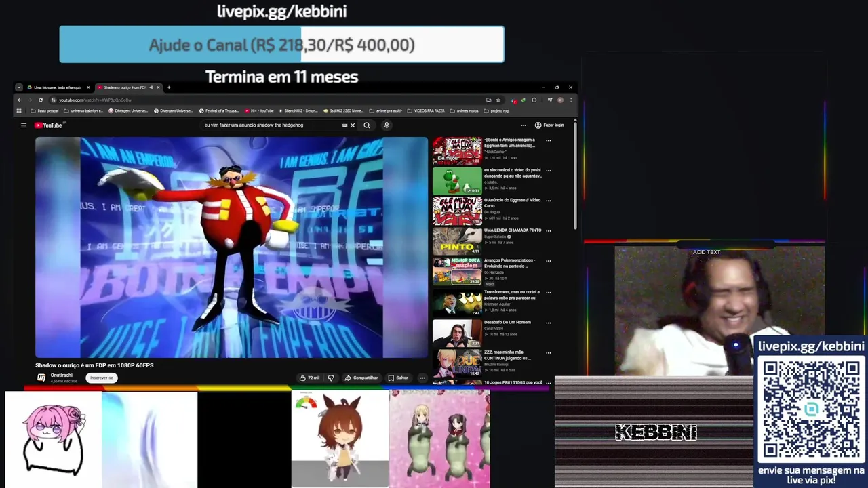Open the on-screen keyboard in search box
This screenshot has width=868, height=488.
pos(344,125)
